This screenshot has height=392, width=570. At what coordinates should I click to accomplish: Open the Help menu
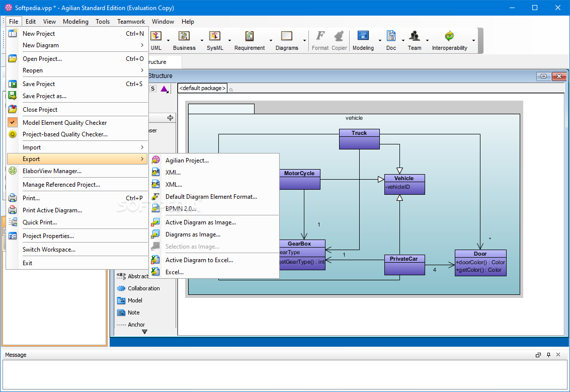pyautogui.click(x=188, y=22)
